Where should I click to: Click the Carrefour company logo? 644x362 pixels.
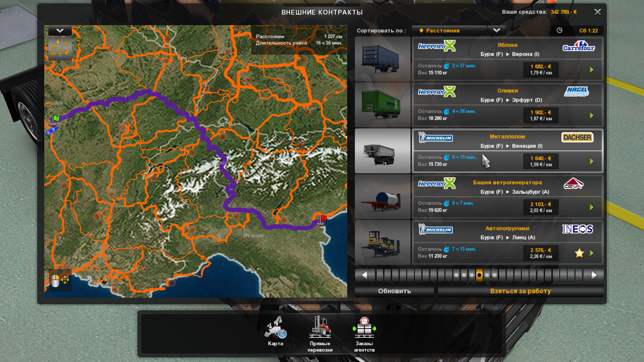click(x=579, y=46)
